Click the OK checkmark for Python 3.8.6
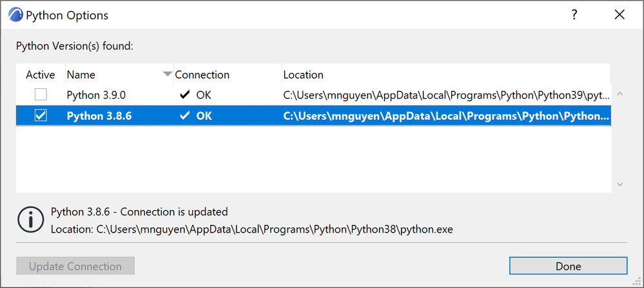 tap(185, 116)
